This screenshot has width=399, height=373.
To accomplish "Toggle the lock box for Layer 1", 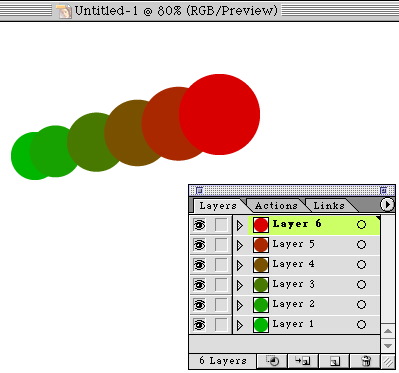I will coord(221,325).
